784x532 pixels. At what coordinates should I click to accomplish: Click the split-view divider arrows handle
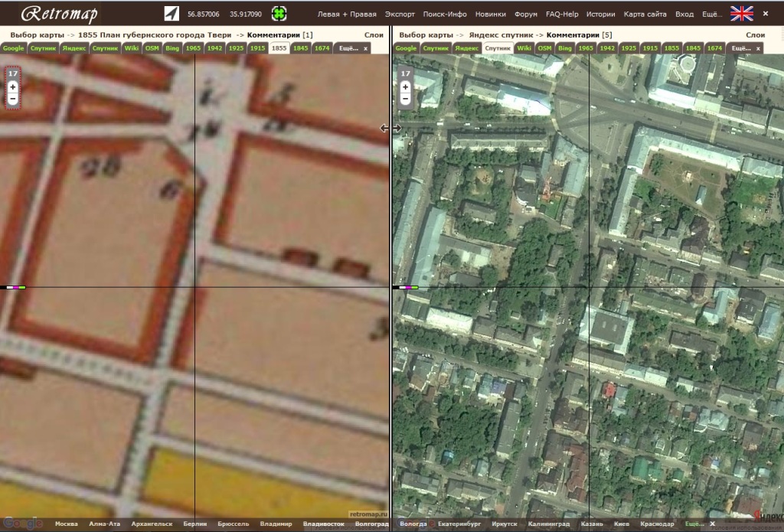[x=390, y=129]
